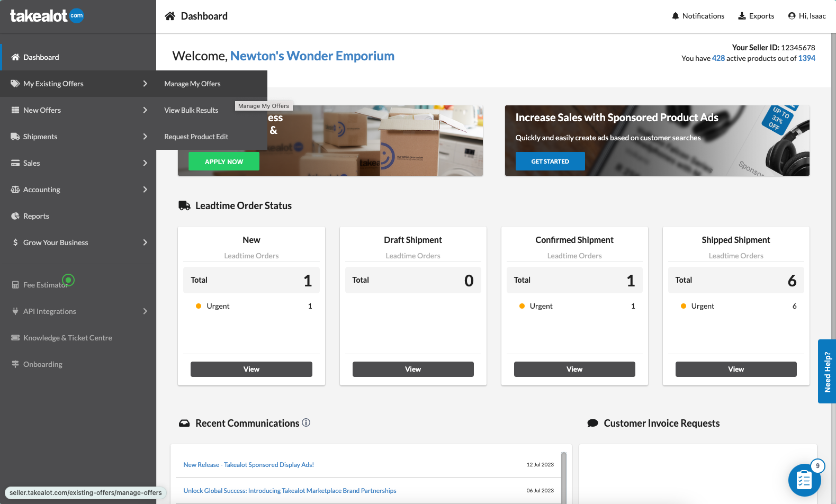836x504 pixels.
Task: Open the Takealot Sponsored Display Ads link
Action: (x=248, y=465)
